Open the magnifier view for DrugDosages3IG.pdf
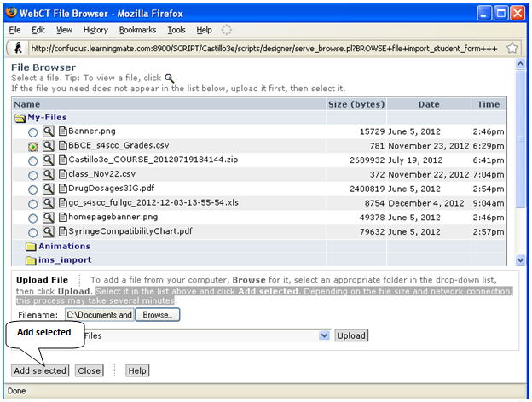532x402 pixels. (49, 189)
